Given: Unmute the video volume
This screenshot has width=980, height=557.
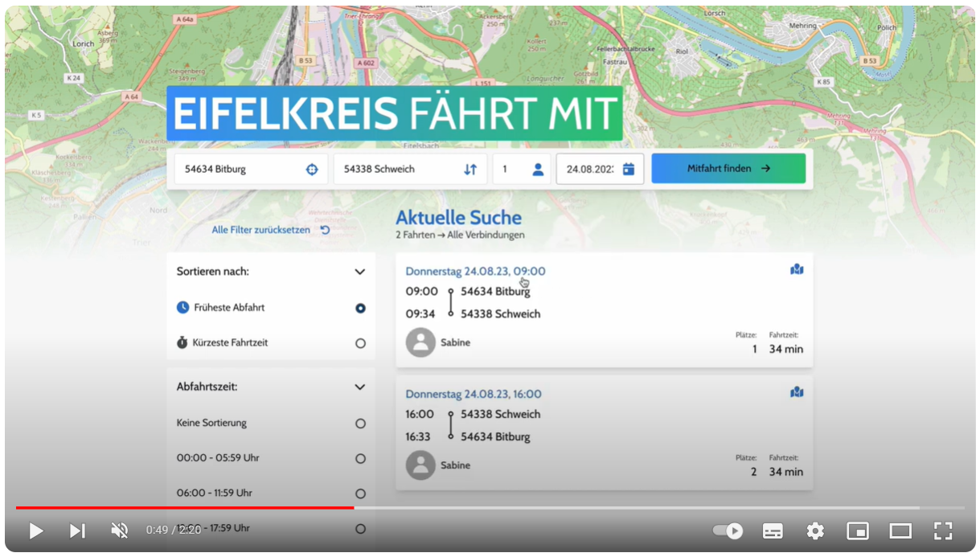Looking at the screenshot, I should point(120,530).
